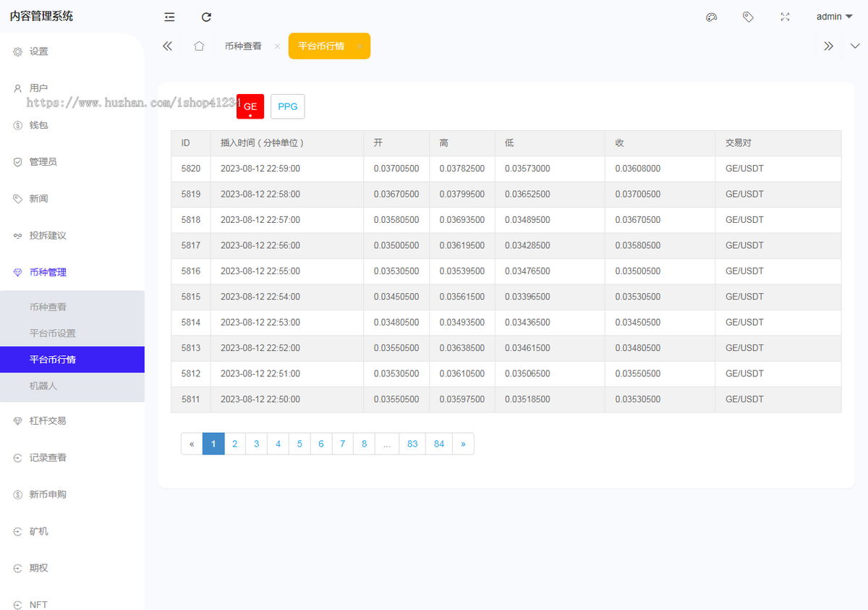Go to page 84 in pagination
The height and width of the screenshot is (610, 868).
tap(439, 444)
